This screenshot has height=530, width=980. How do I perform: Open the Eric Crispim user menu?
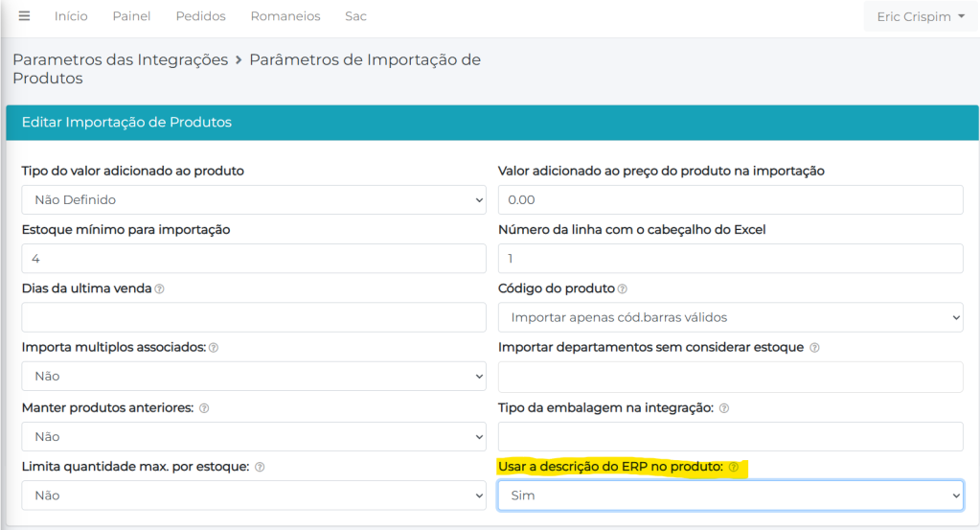tap(920, 16)
